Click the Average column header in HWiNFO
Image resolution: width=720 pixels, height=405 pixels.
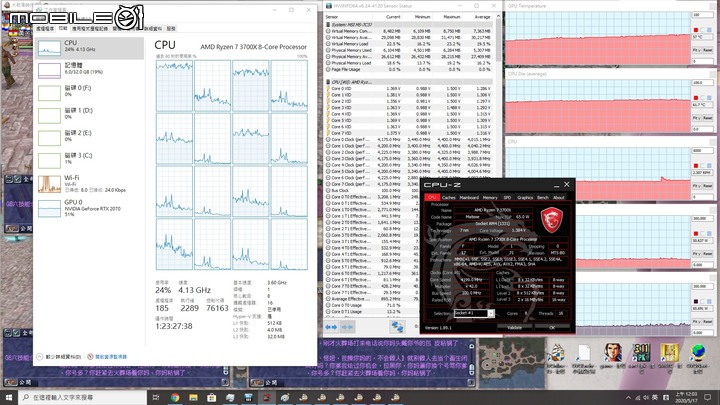pos(478,17)
